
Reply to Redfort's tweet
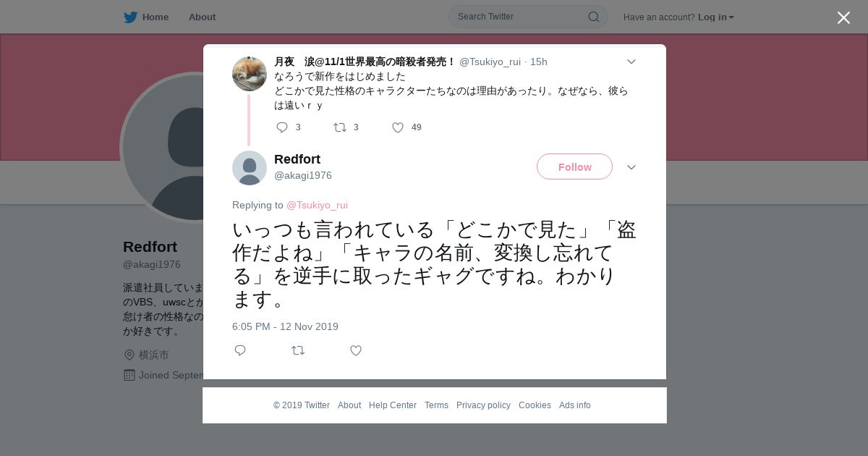point(240,350)
